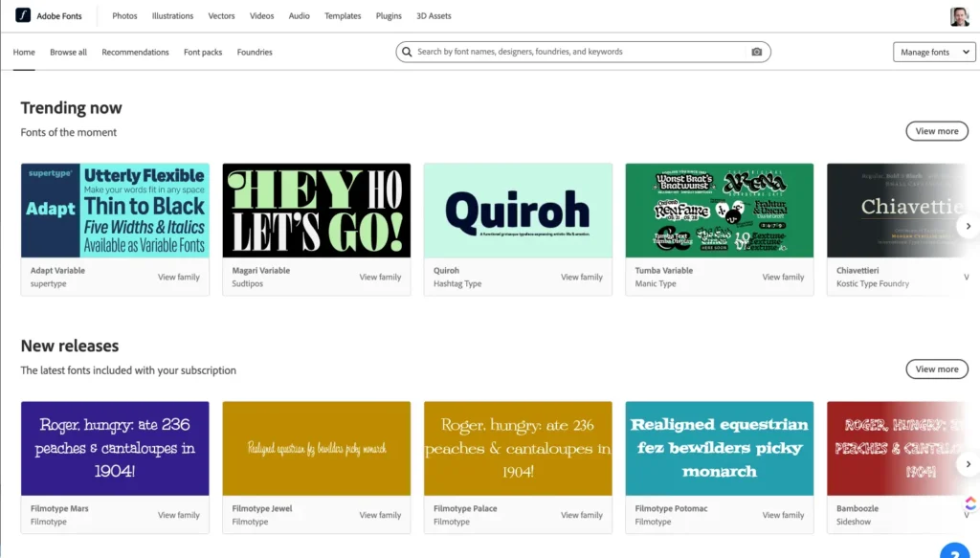Click the Filmotype Jewel font name
The width and height of the screenshot is (980, 558).
tap(262, 508)
